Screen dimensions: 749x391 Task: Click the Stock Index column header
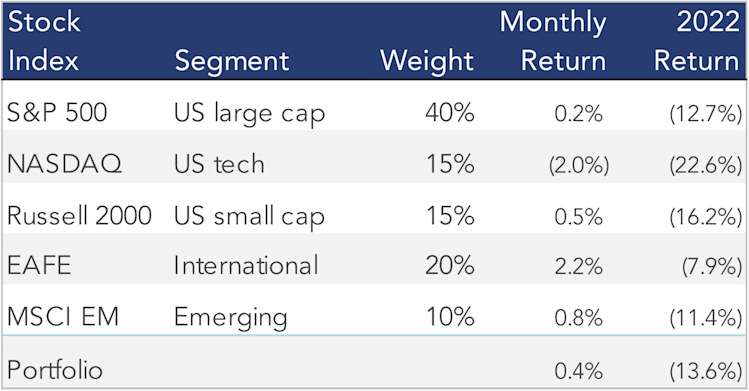[x=44, y=41]
